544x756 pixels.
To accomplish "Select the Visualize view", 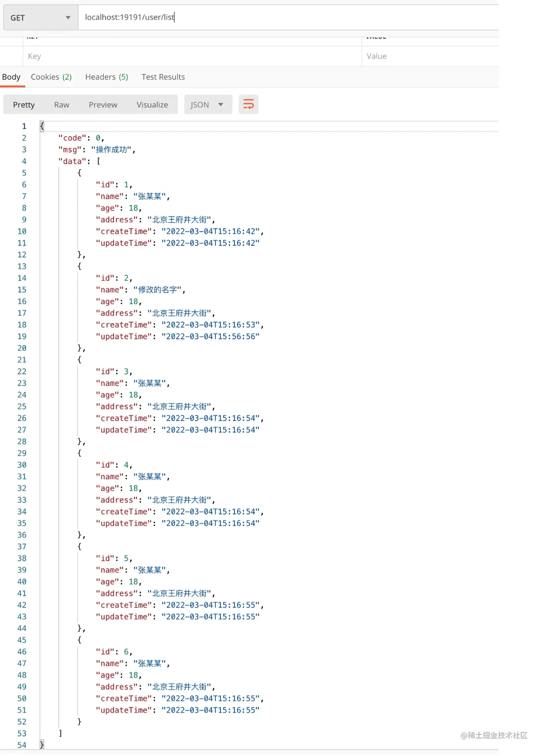I will [x=152, y=105].
